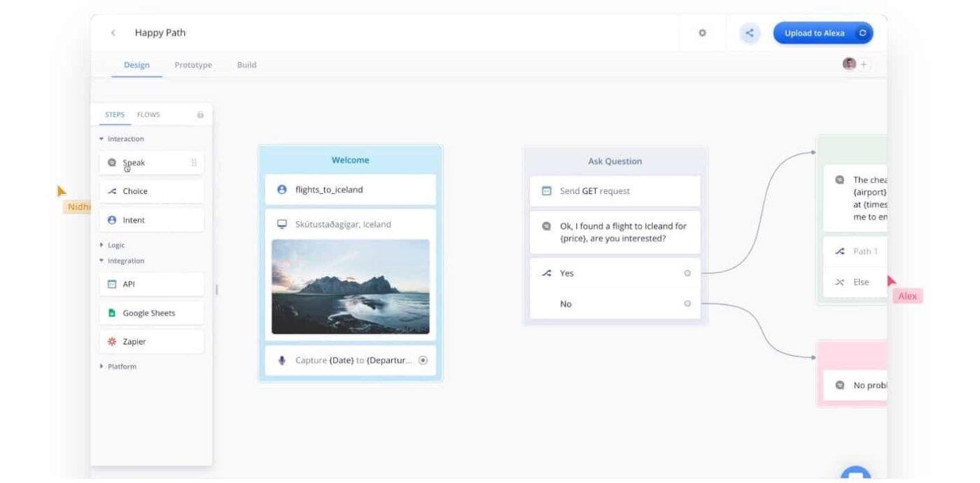
Task: Click the add collaborator plus icon
Action: coord(864,64)
